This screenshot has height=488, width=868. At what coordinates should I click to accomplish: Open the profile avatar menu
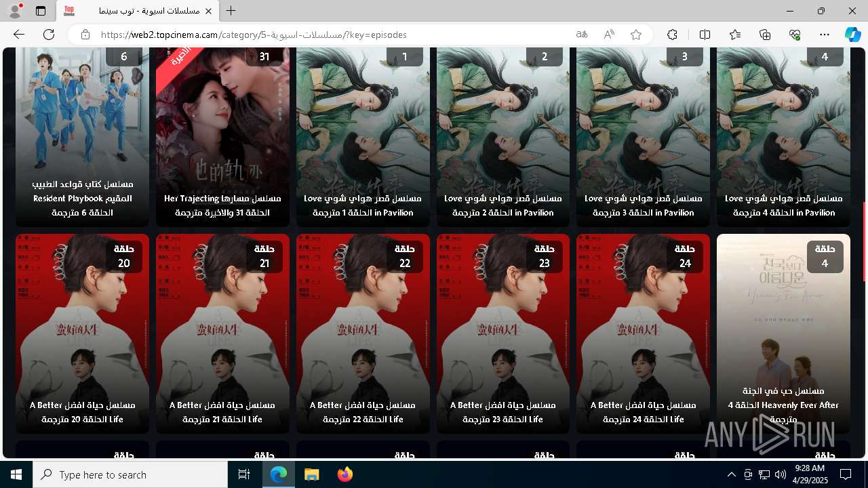tap(15, 11)
